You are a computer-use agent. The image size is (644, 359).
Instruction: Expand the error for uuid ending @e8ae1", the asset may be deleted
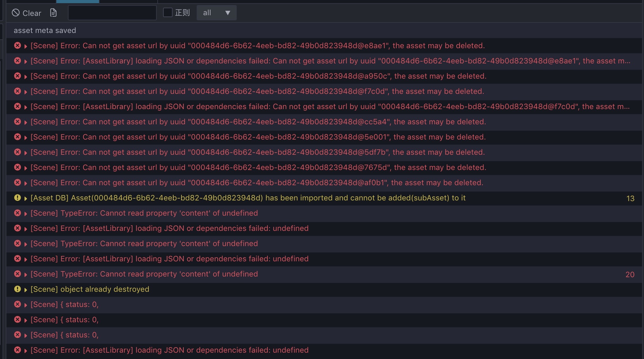click(26, 46)
